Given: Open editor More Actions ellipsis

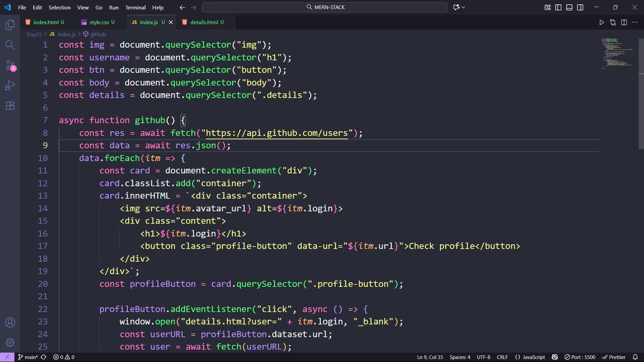Looking at the screenshot, I should pos(635,22).
